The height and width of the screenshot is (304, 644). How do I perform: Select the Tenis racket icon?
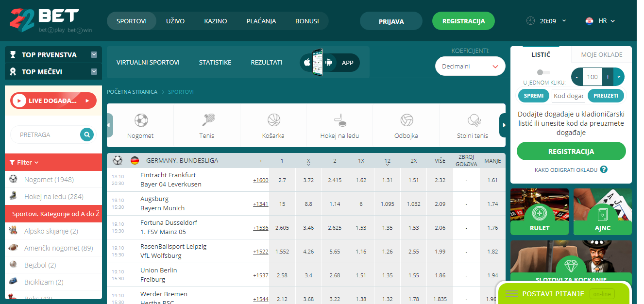tap(209, 120)
